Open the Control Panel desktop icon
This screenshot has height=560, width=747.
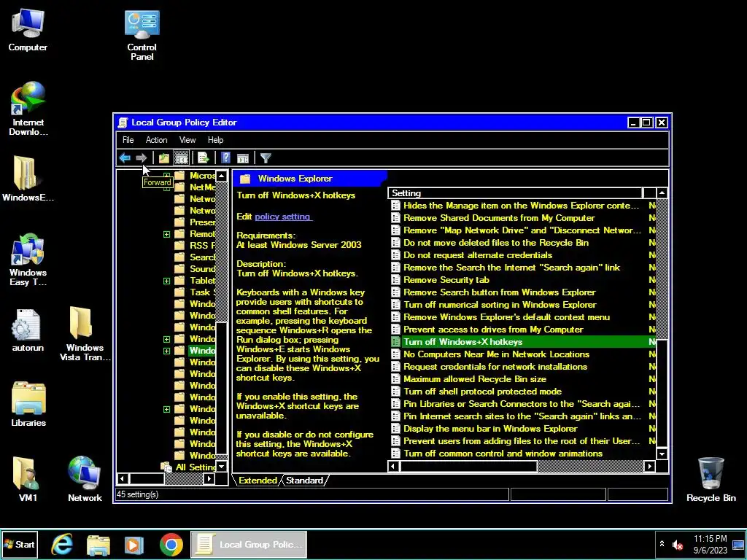[x=142, y=35]
